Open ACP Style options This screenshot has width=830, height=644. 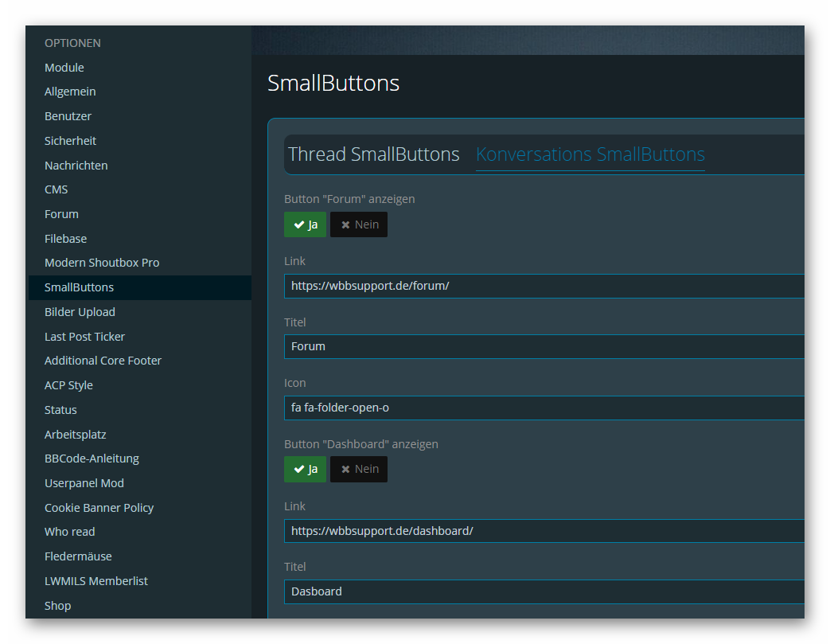[x=68, y=385]
